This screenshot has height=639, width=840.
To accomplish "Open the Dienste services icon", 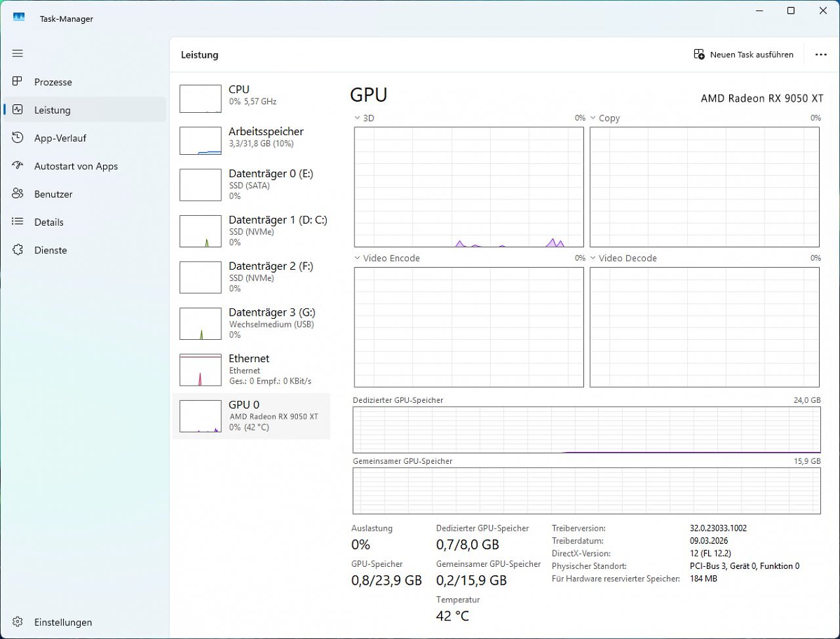I will (x=18, y=250).
